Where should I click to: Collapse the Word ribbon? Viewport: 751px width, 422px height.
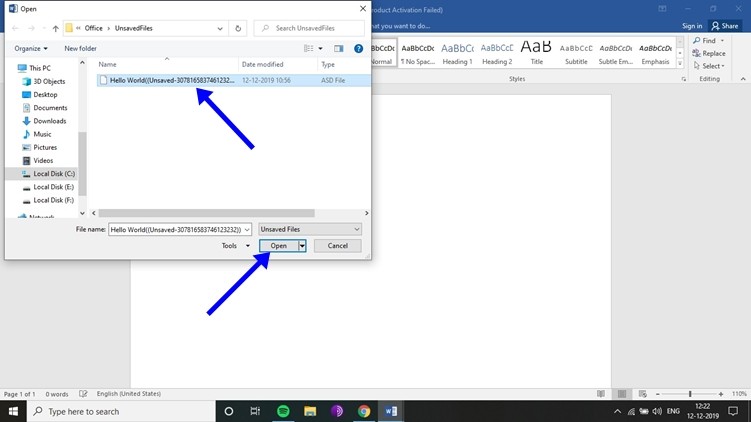tap(743, 79)
